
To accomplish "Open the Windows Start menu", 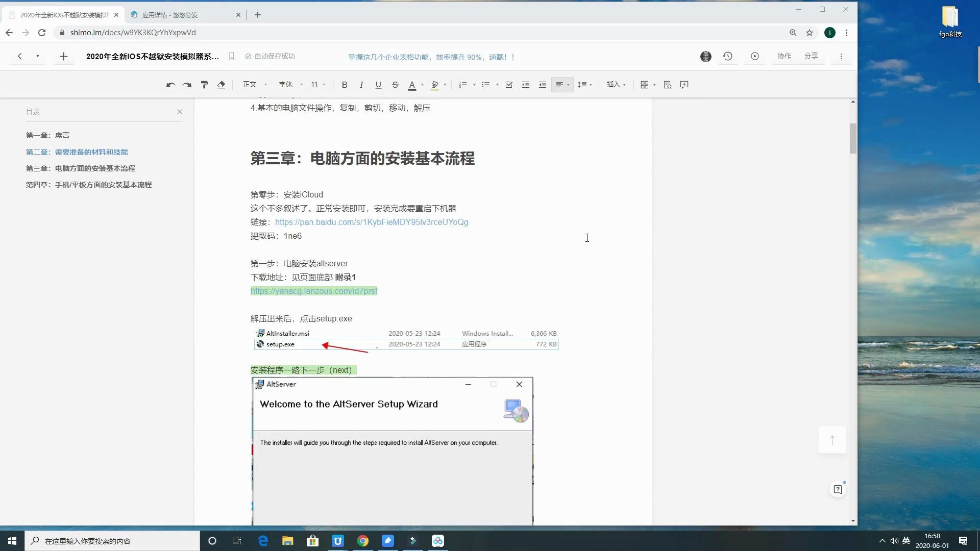I will (x=12, y=541).
